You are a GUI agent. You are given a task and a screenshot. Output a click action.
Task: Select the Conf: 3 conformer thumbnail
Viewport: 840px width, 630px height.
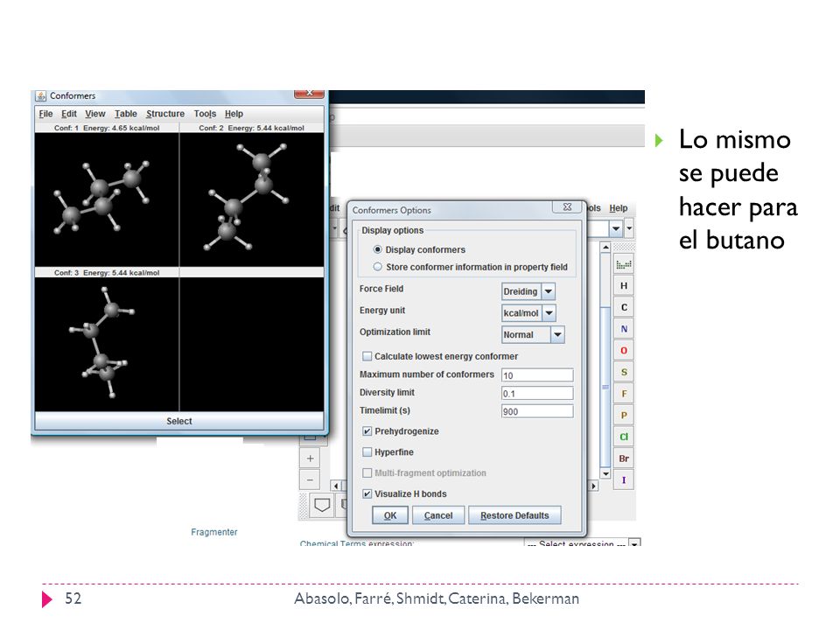[x=107, y=344]
